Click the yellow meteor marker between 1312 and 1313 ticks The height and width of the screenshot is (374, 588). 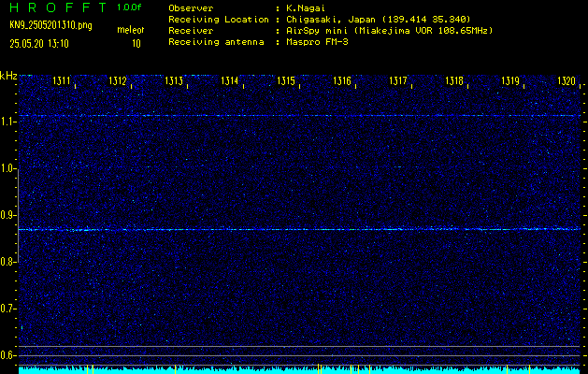coord(175,369)
